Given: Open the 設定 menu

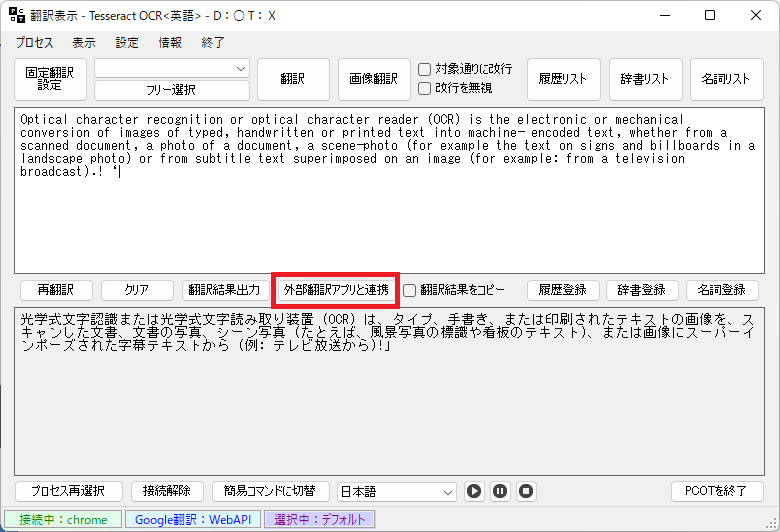Looking at the screenshot, I should coord(127,43).
